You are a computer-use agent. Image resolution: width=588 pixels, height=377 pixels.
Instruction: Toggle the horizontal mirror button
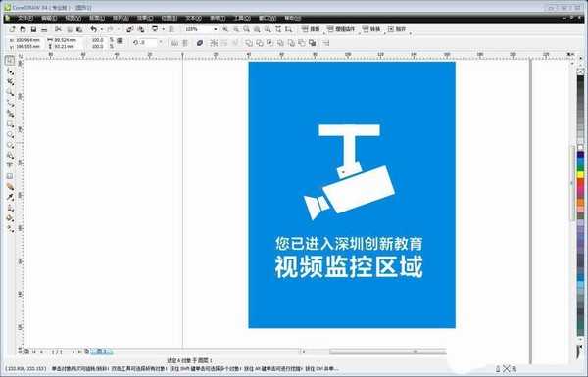(x=174, y=43)
